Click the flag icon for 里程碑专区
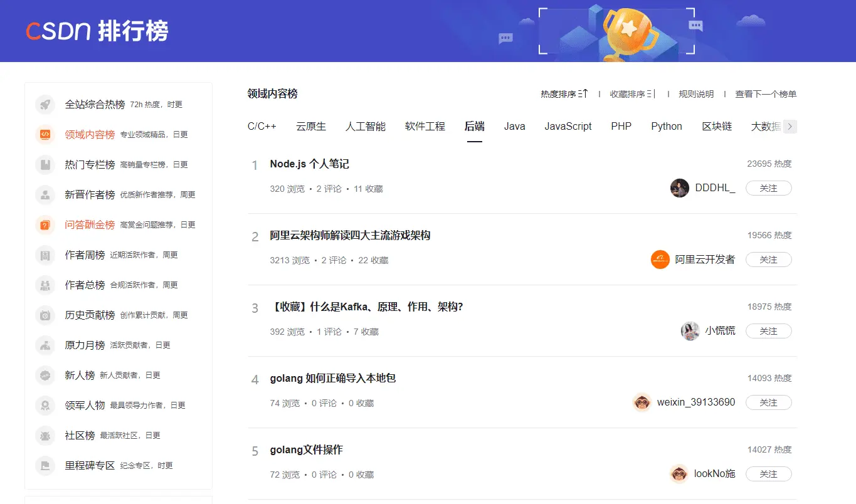This screenshot has height=504, width=856. click(45, 466)
